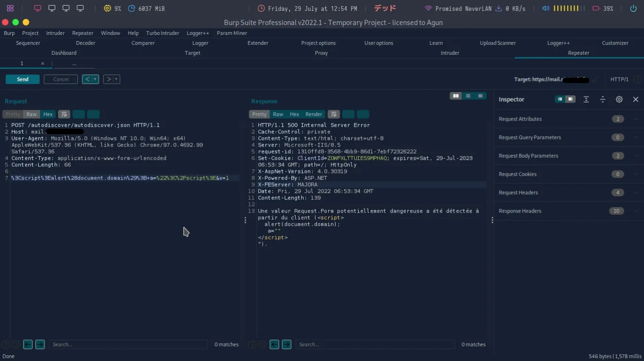Click the Wi-Fi network icon

(428, 9)
